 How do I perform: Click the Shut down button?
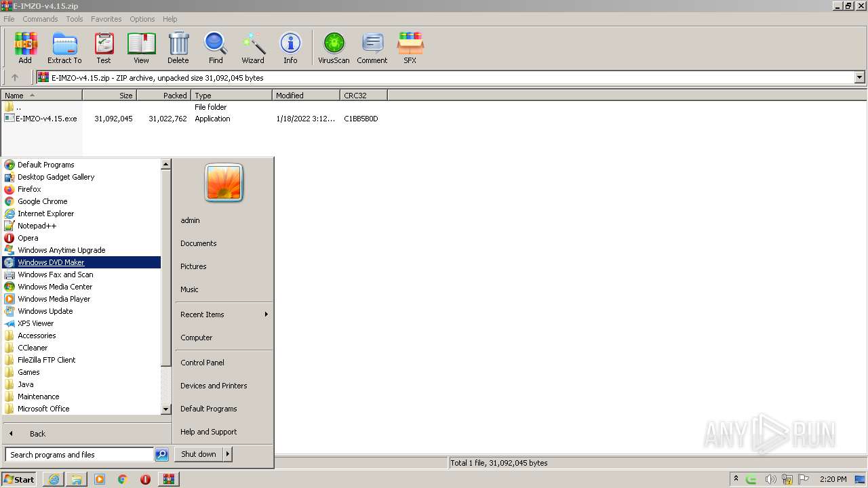click(x=199, y=454)
